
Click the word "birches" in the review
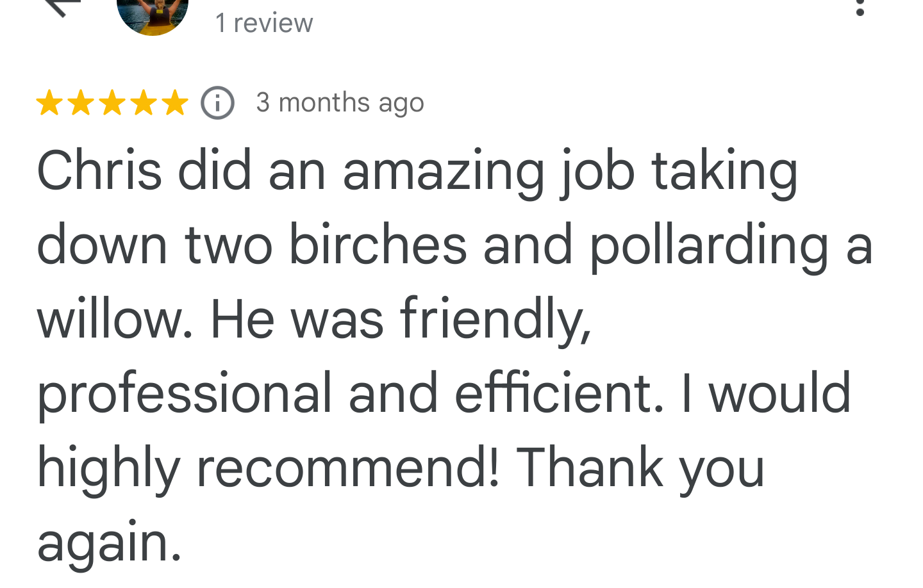[378, 245]
